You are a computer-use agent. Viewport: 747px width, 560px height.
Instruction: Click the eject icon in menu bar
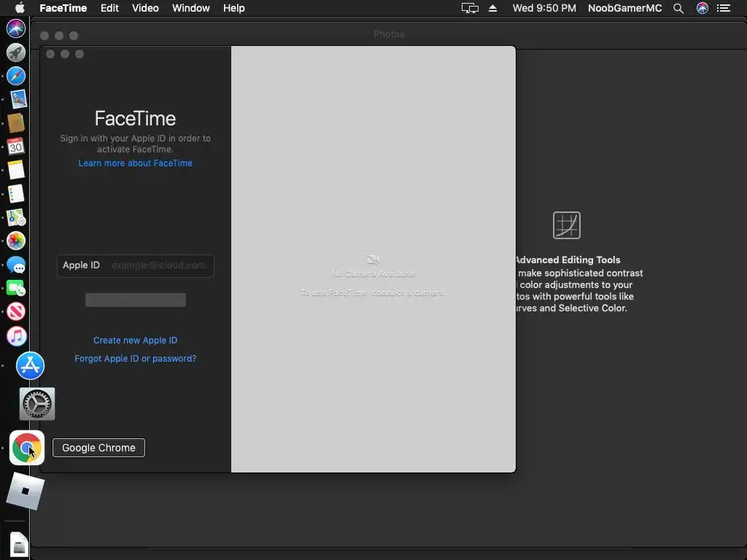492,8
